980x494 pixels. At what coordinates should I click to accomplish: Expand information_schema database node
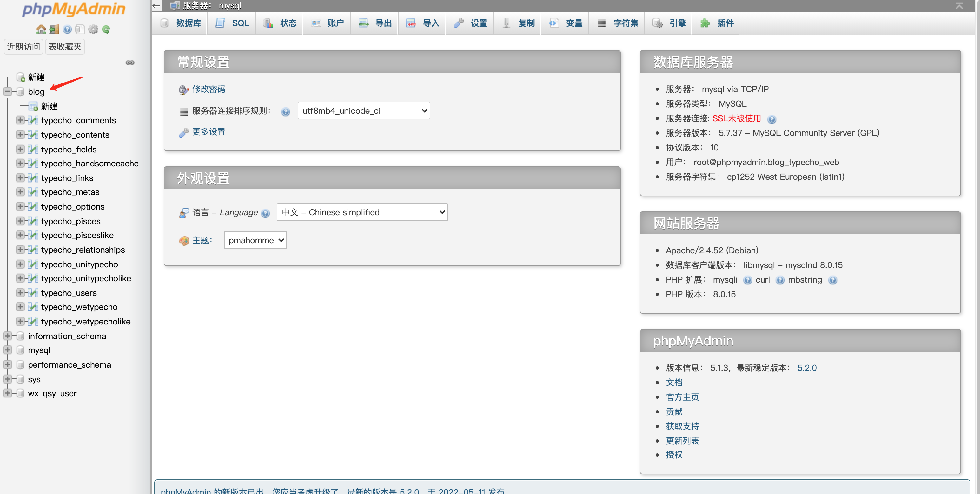[7, 336]
